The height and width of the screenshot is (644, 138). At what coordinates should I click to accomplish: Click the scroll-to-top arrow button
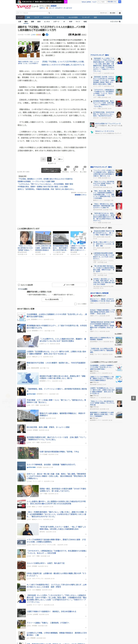(133, 398)
